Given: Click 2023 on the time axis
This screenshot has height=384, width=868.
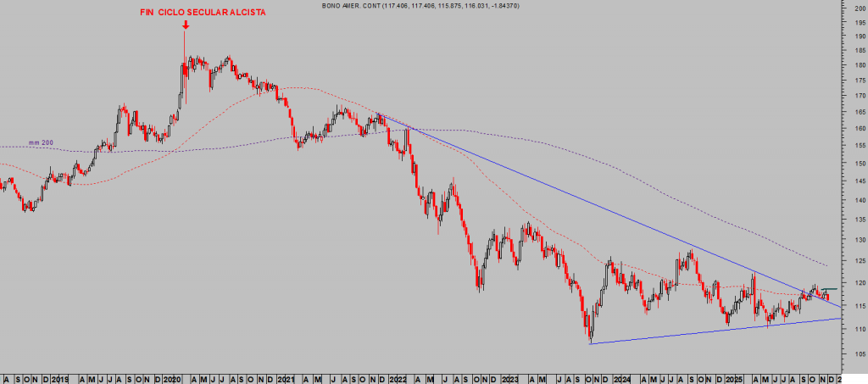Looking at the screenshot, I should pos(510,376).
